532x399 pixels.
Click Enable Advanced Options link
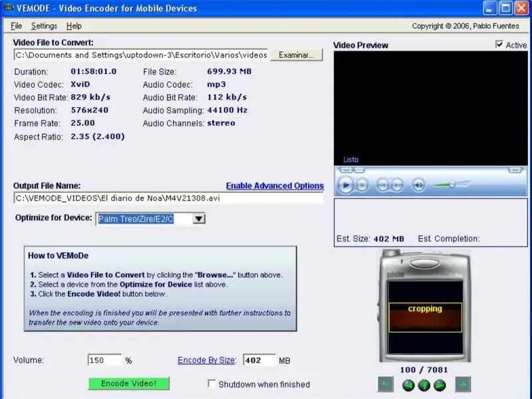click(275, 186)
